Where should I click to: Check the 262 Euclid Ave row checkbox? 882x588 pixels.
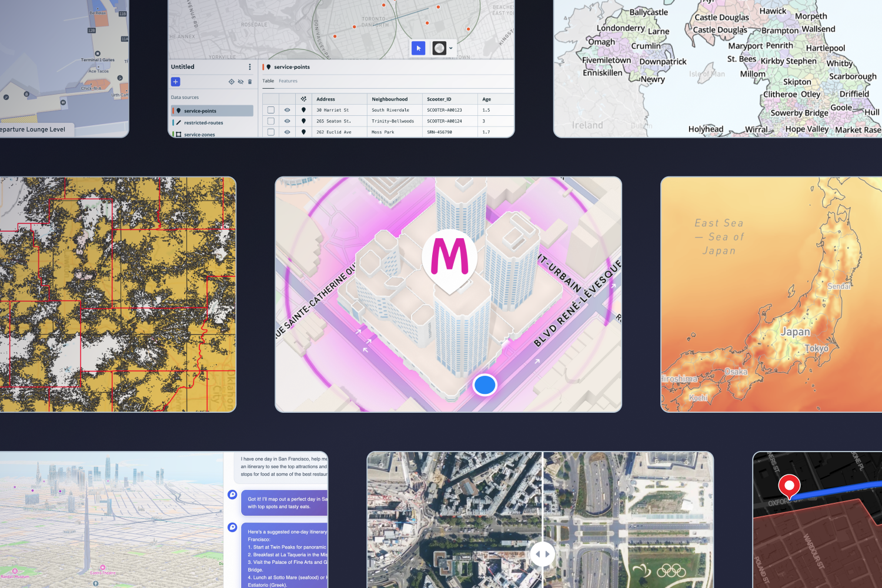(271, 132)
